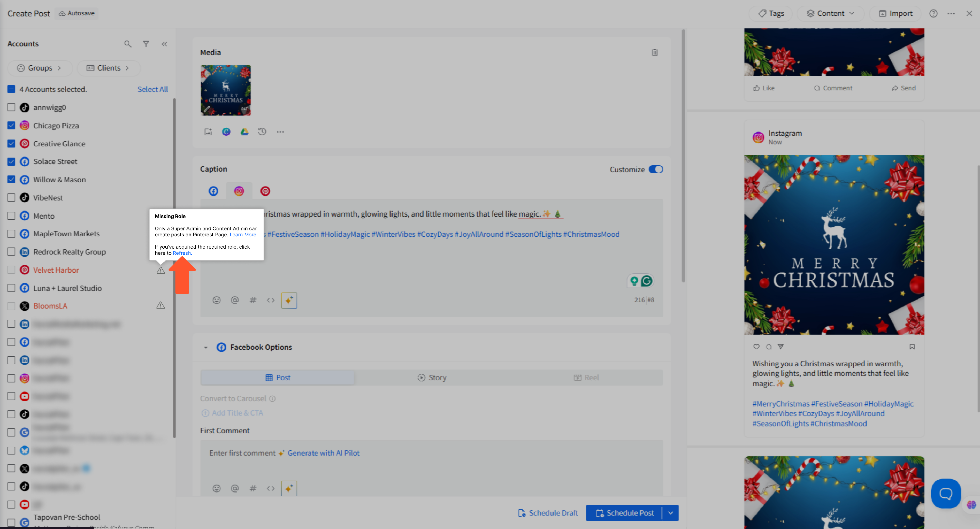Image resolution: width=980 pixels, height=529 pixels.
Task: Switch to the Pinterest caption tab
Action: click(x=265, y=191)
